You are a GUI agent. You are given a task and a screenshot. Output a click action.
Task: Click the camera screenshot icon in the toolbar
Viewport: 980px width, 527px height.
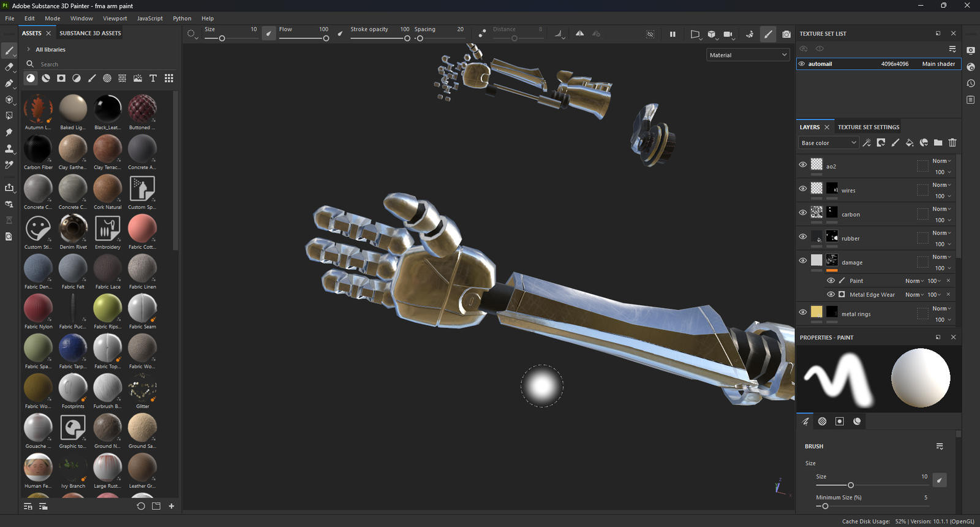(x=786, y=34)
